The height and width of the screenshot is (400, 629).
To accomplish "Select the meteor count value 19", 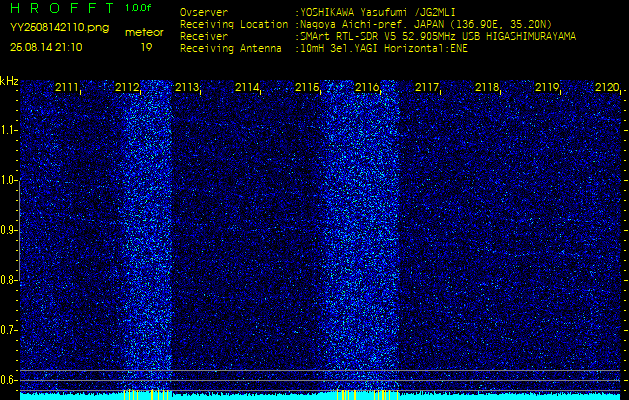I will tap(146, 47).
